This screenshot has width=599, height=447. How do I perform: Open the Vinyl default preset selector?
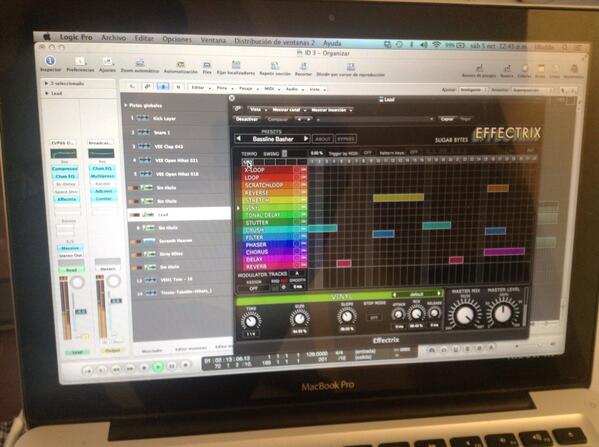[x=417, y=294]
